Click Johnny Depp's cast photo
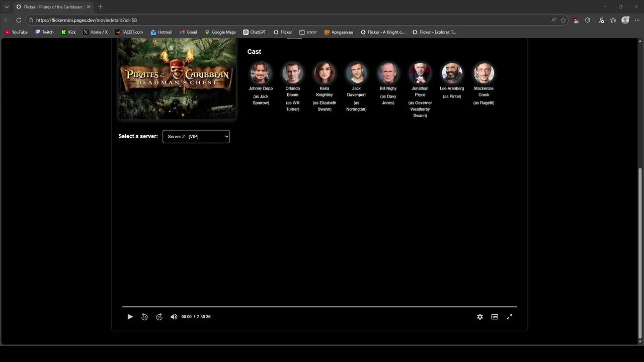The image size is (644, 362). coord(261,73)
